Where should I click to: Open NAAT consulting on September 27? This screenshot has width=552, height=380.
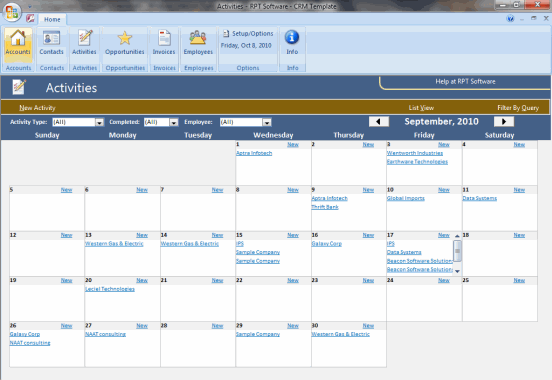pos(105,334)
